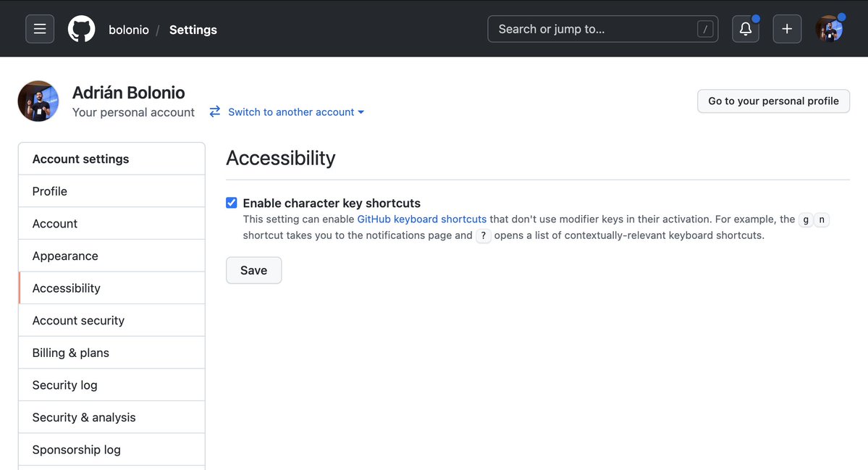The height and width of the screenshot is (470, 868).
Task: Click the plus icon to create new
Action: tap(786, 28)
